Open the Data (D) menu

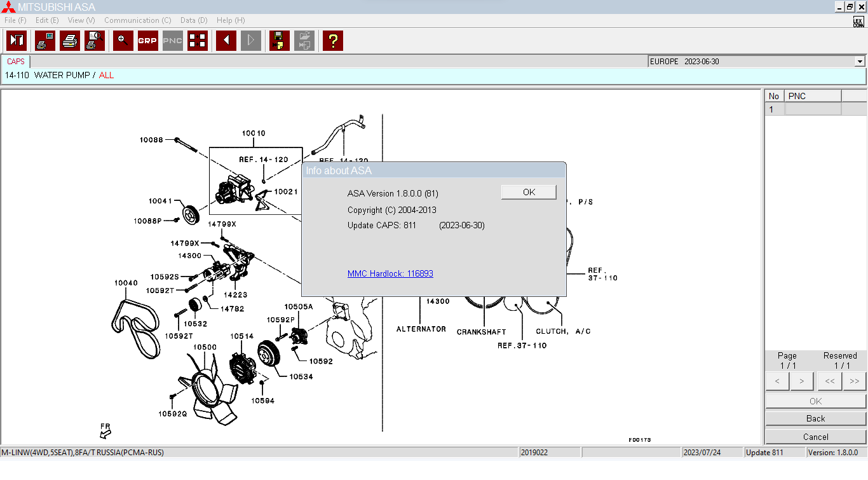tap(193, 20)
